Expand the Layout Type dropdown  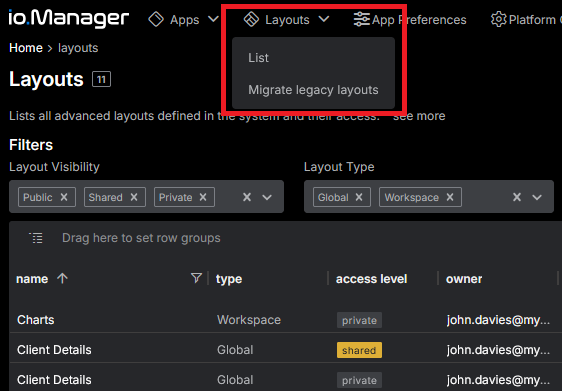537,197
